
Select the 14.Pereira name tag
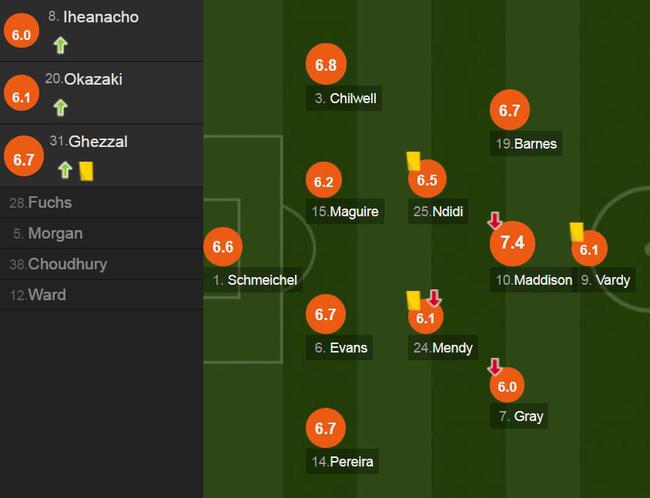(x=342, y=462)
